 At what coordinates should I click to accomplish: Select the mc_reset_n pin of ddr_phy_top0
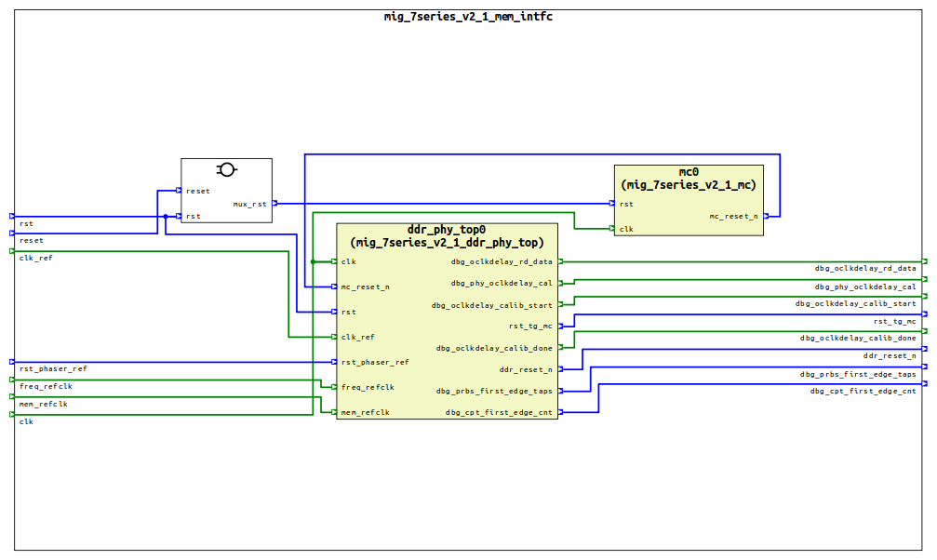click(x=336, y=287)
